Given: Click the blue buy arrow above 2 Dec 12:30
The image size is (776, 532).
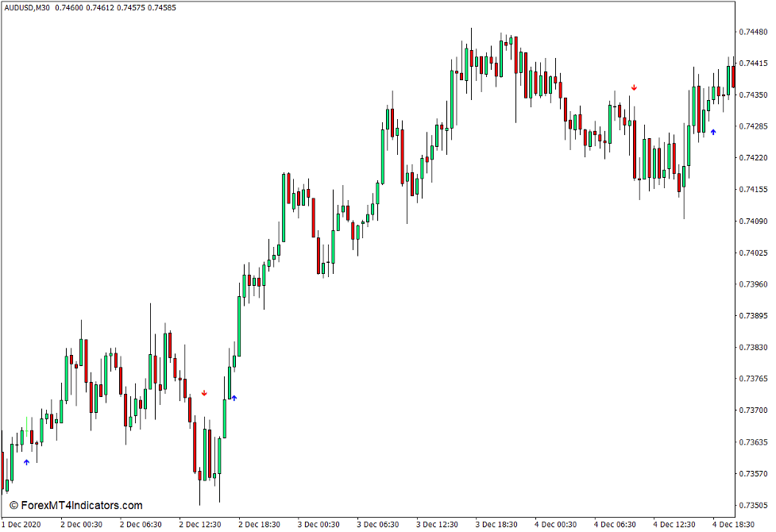Looking at the screenshot, I should (235, 398).
